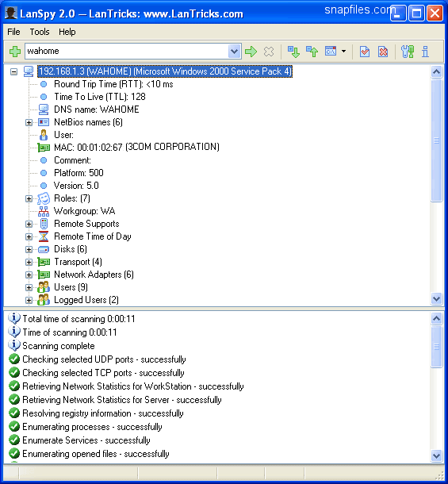Click the Logged Users group icon
Viewport: 448px width, 484px height.
pos(44,300)
